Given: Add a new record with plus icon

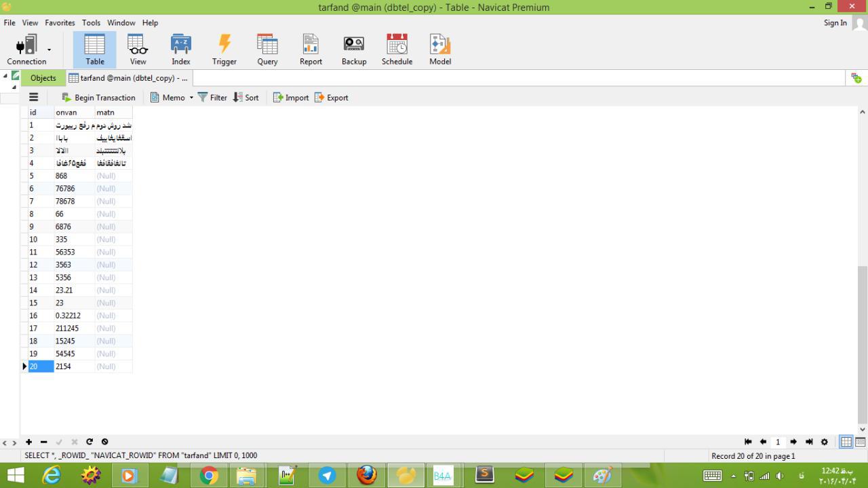Looking at the screenshot, I should [29, 442].
